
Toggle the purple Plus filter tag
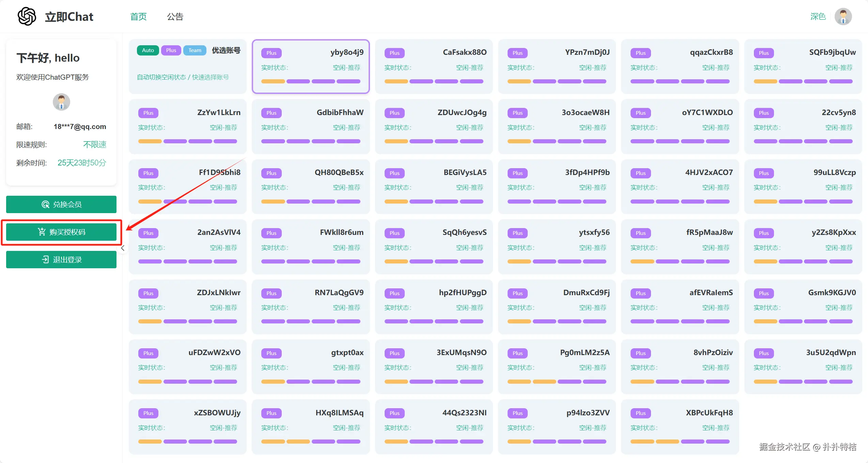[x=171, y=50]
